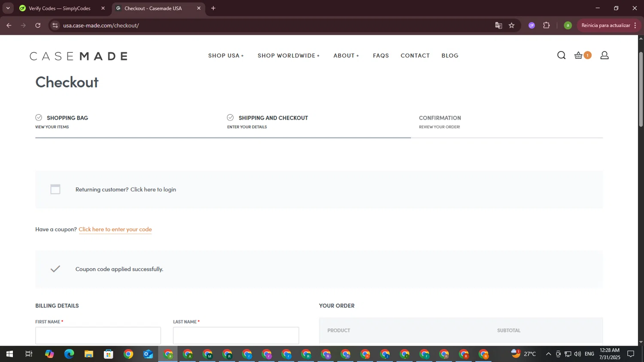The height and width of the screenshot is (362, 644).
Task: Click the scrollbar up arrow
Action: 641,38
